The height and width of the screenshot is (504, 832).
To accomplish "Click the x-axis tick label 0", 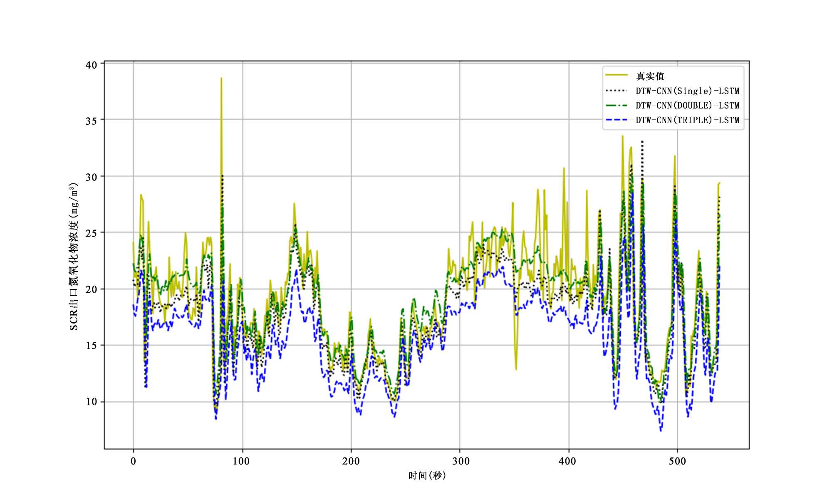I will (x=133, y=461).
